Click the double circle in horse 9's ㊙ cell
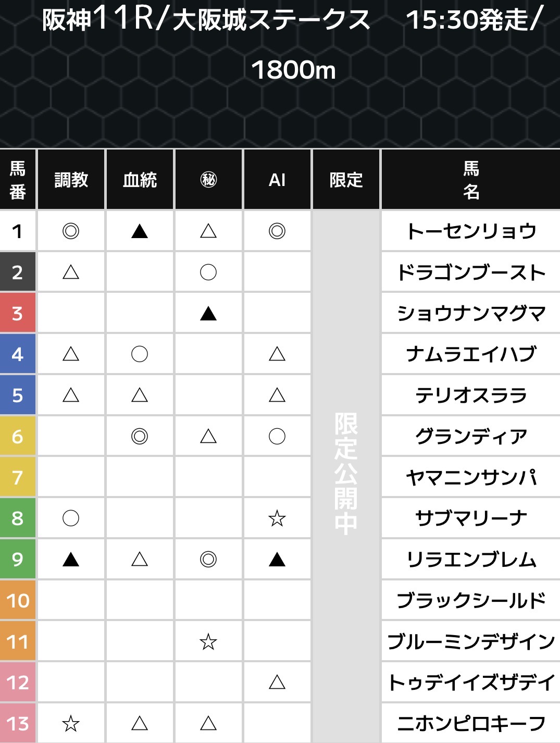The height and width of the screenshot is (743, 560). [x=208, y=560]
